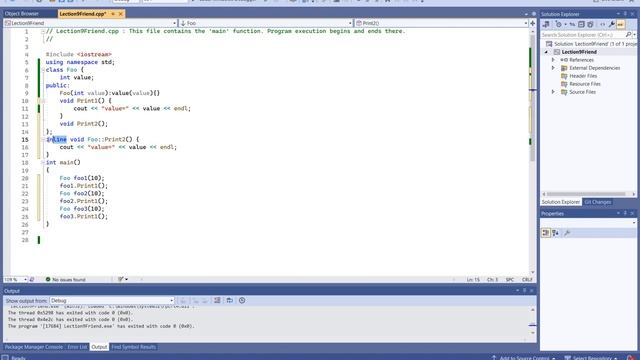Image resolution: width=640 pixels, height=360 pixels.
Task: Click the clock timestamp icon in Output
Action: point(242,301)
